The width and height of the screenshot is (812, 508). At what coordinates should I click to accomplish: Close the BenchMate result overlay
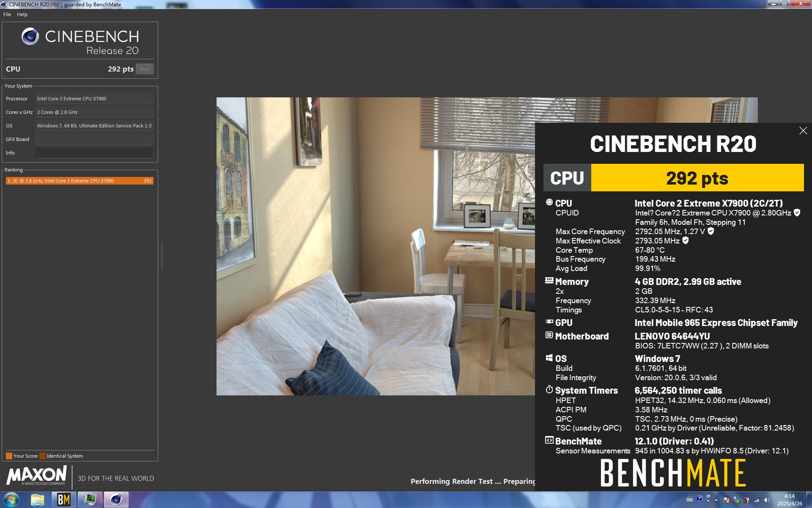click(803, 131)
